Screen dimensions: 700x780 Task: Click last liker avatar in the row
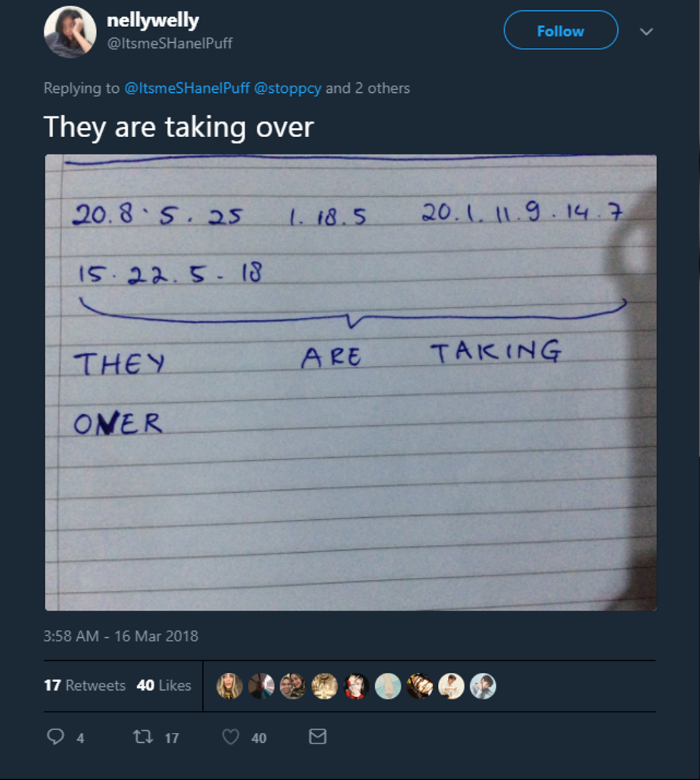pyautogui.click(x=483, y=686)
